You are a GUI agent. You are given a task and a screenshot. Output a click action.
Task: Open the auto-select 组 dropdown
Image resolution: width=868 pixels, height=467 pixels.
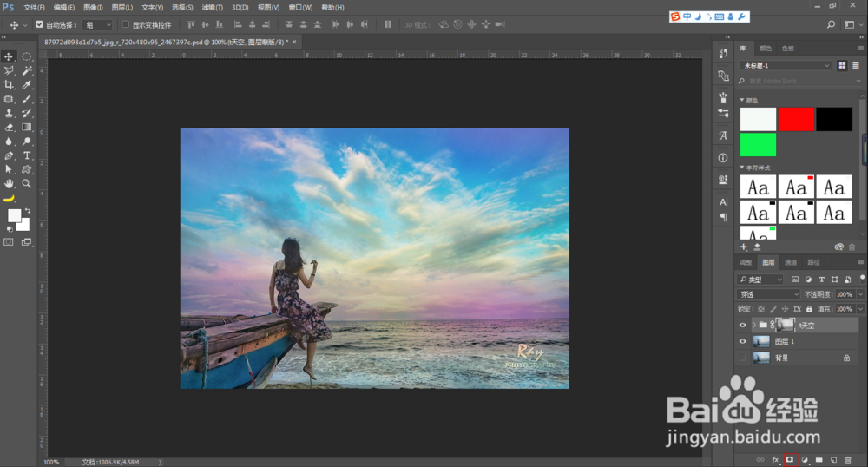[98, 24]
